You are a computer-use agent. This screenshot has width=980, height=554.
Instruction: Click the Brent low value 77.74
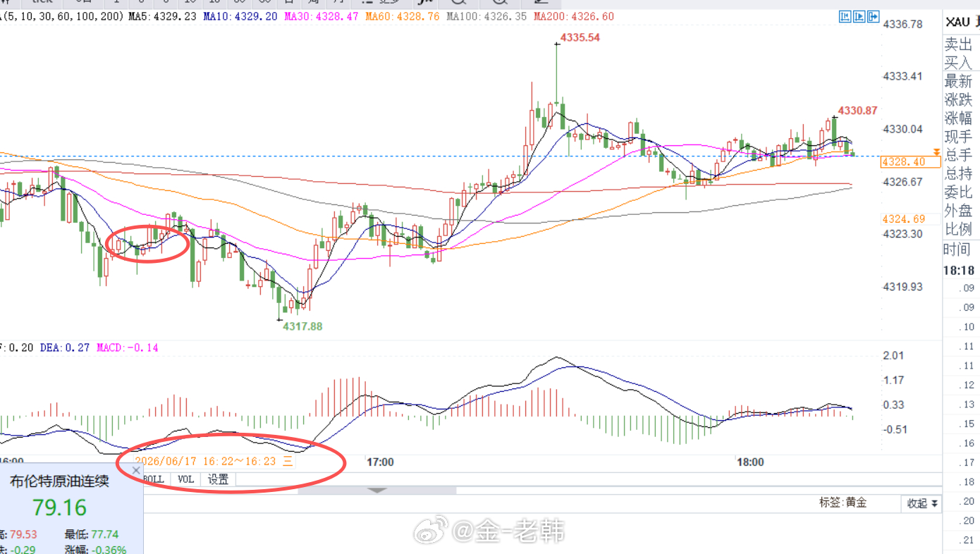(x=104, y=534)
